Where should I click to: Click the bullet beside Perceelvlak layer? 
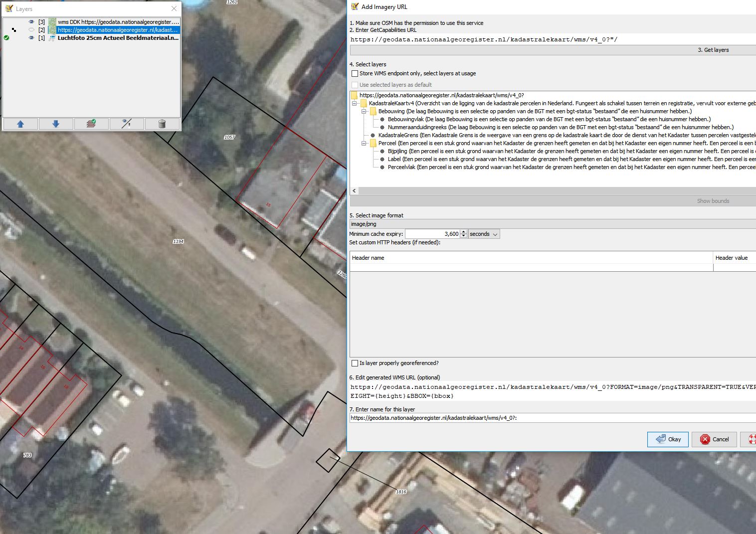tap(382, 167)
